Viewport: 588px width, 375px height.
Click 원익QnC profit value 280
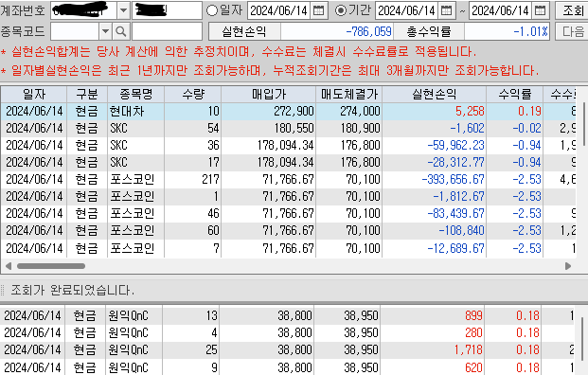tap(473, 332)
